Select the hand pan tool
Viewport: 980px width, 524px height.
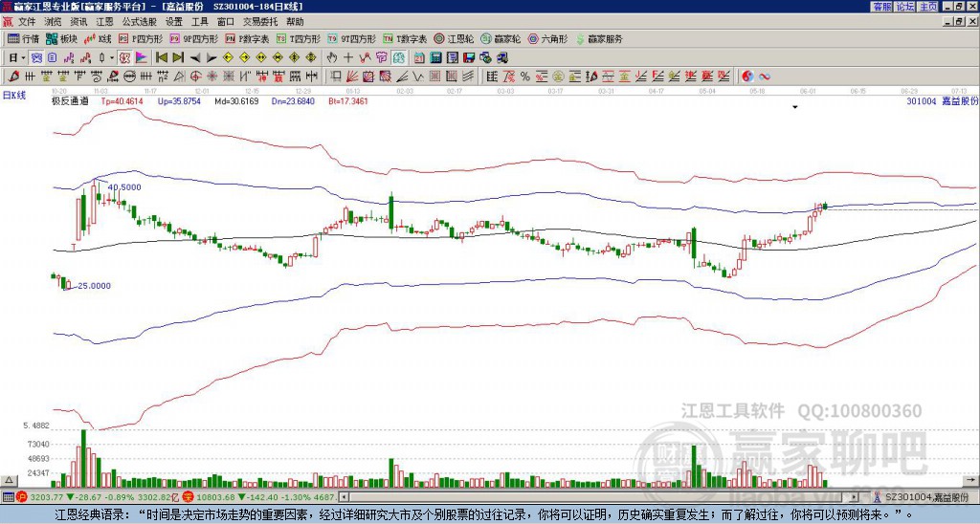click(x=332, y=57)
